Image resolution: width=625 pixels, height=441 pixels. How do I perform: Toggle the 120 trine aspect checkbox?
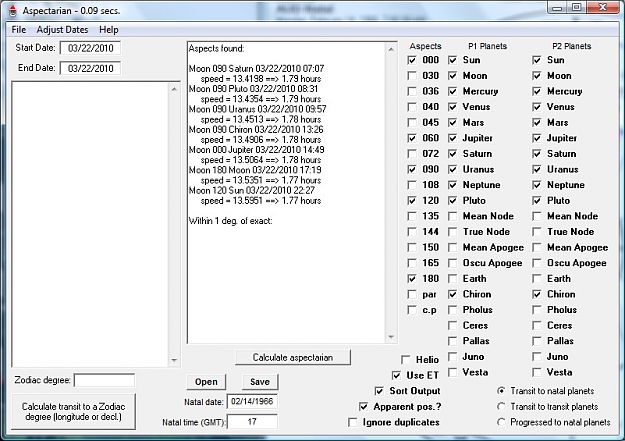tap(412, 201)
